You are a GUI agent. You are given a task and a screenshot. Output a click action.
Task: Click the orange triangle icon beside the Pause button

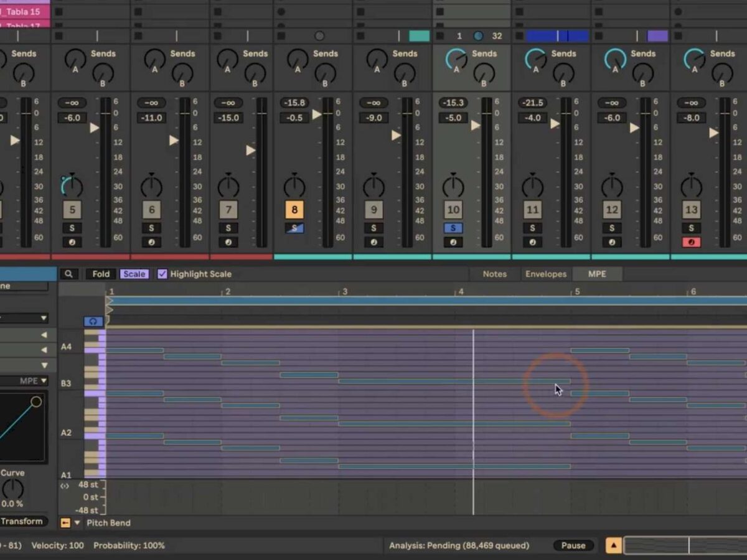[x=613, y=546]
